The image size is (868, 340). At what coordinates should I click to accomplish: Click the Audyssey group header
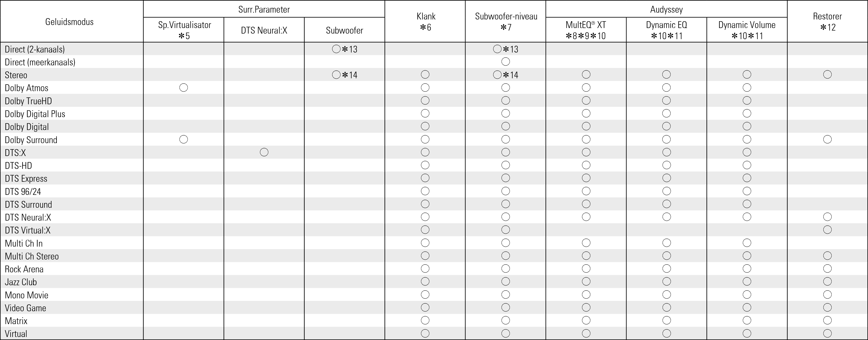pos(666,9)
